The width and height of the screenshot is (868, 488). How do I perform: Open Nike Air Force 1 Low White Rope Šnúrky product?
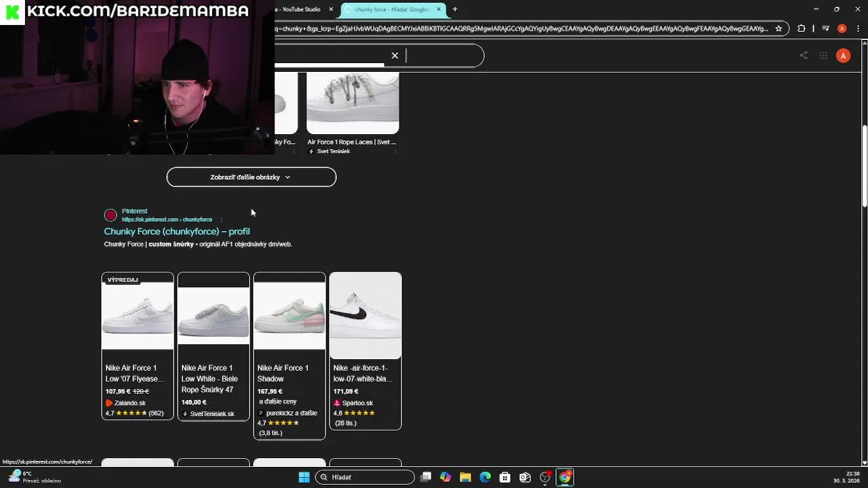point(214,316)
